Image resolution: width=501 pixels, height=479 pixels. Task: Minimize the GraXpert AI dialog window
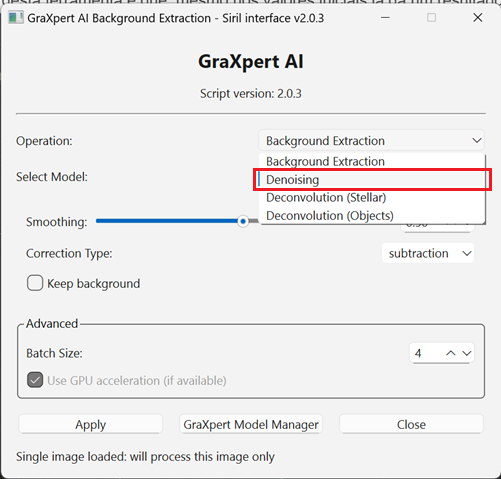(385, 18)
